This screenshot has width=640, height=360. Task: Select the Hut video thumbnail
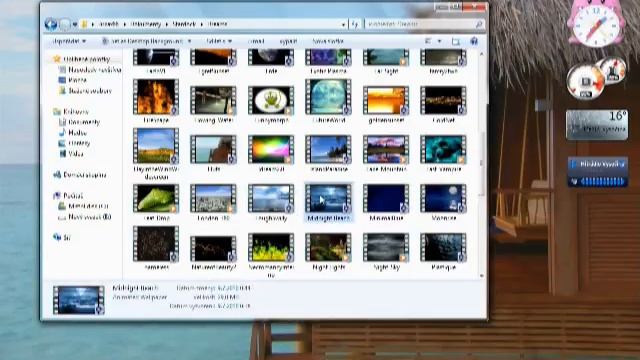tap(213, 149)
